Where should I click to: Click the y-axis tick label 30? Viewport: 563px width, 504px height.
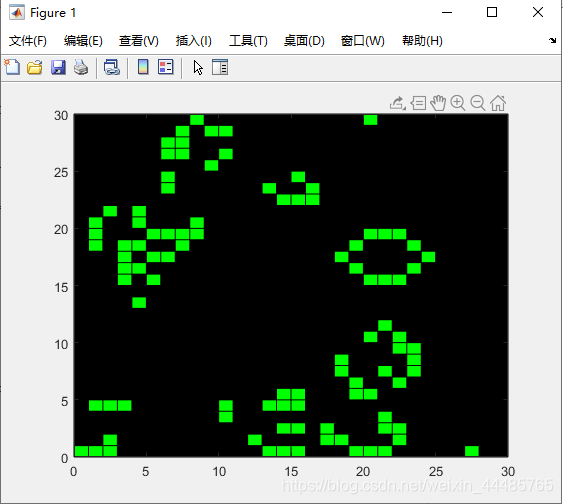[x=61, y=116]
